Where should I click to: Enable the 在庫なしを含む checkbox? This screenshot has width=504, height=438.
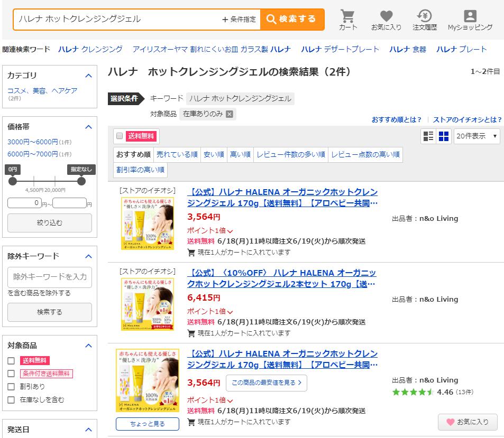pyautogui.click(x=11, y=400)
